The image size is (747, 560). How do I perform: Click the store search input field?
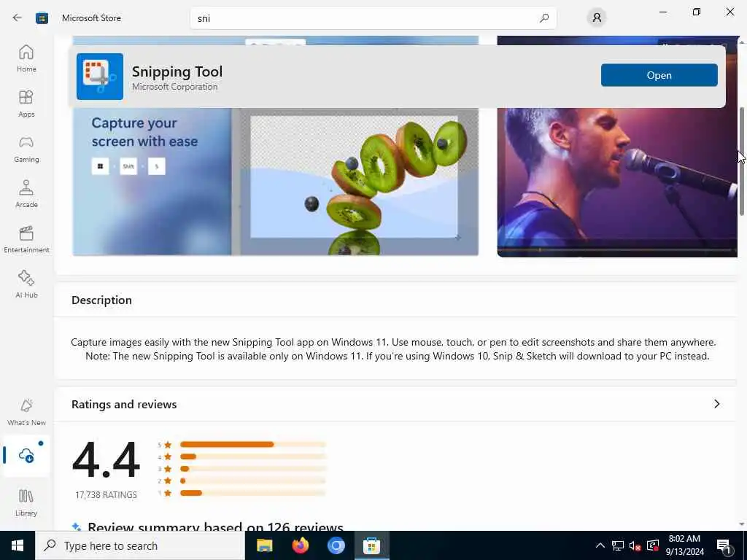[373, 18]
